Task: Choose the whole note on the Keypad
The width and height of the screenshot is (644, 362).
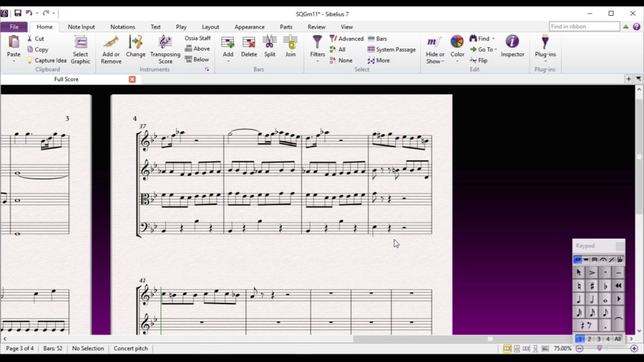Action: (605, 299)
